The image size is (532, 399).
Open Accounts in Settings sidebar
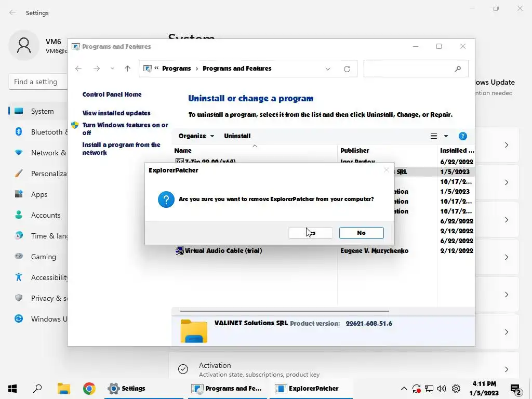click(x=38, y=215)
